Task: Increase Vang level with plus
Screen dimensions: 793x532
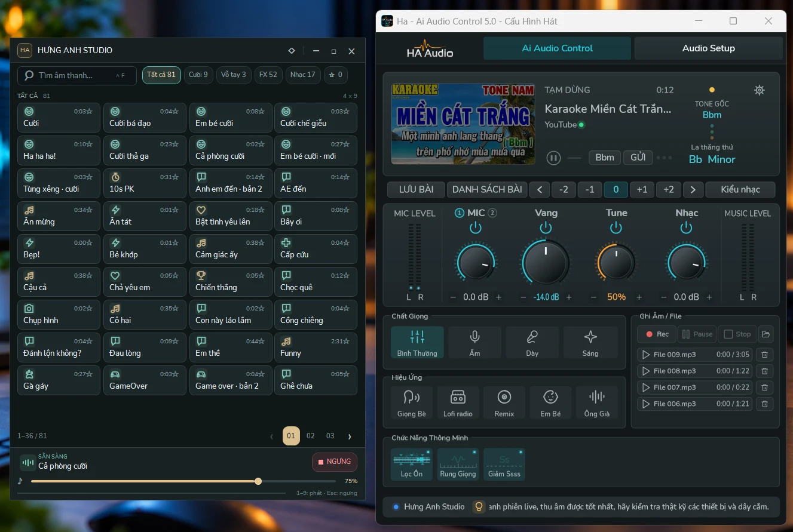Action: [569, 297]
